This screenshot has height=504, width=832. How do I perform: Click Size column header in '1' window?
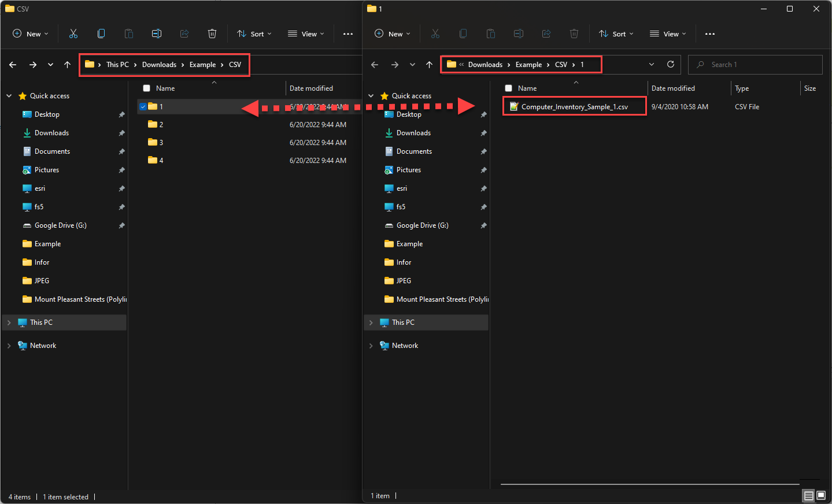(x=810, y=88)
